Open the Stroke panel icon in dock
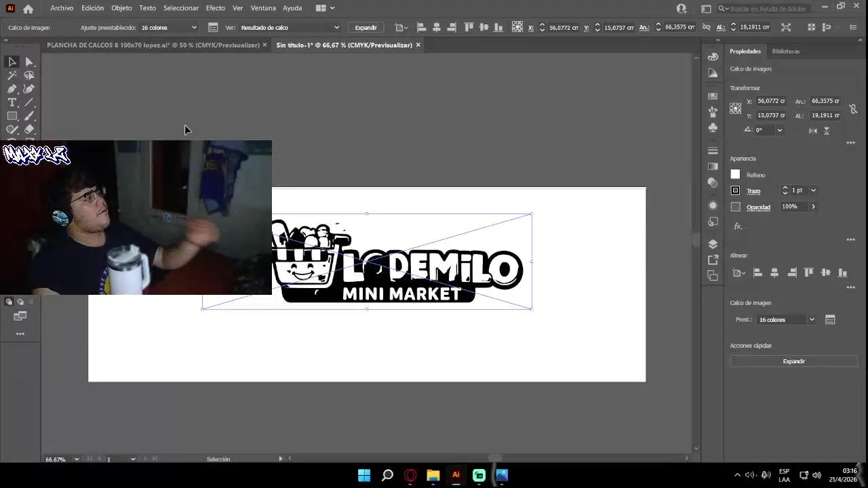 pyautogui.click(x=713, y=150)
